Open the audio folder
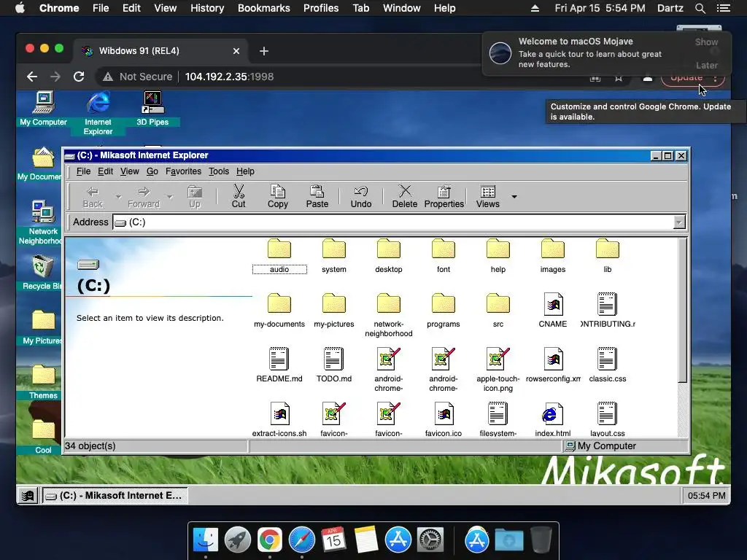Image resolution: width=747 pixels, height=560 pixels. click(279, 256)
